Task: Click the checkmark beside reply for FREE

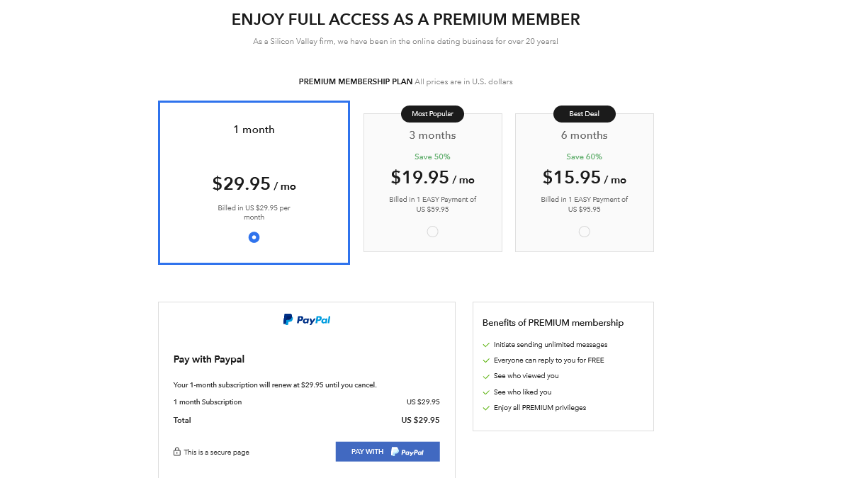Action: [x=486, y=360]
